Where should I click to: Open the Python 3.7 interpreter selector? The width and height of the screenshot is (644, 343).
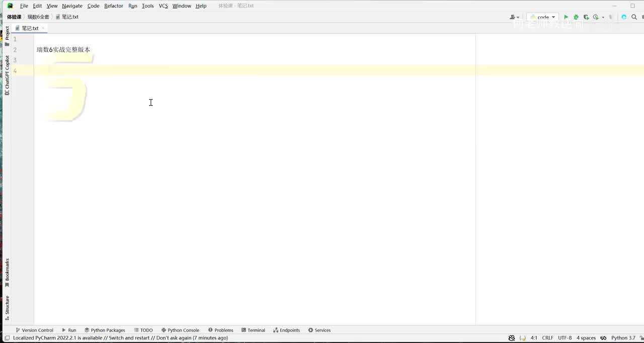pyautogui.click(x=623, y=338)
